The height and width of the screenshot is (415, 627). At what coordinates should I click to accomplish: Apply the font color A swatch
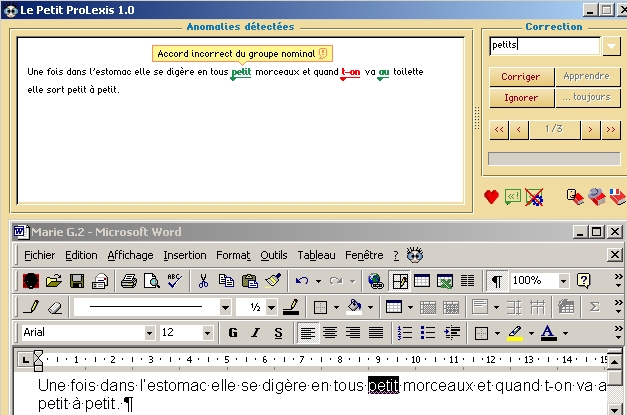point(549,333)
